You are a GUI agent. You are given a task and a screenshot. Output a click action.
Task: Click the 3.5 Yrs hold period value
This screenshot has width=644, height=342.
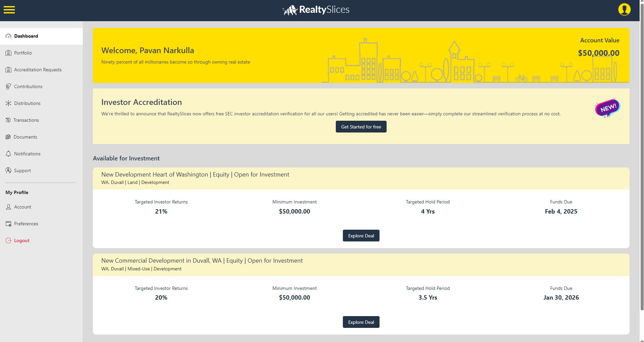(428, 298)
